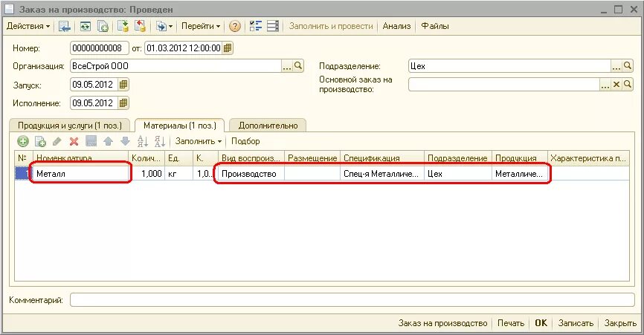Click the move row up arrow
Image resolution: width=644 pixels, height=335 pixels.
[x=108, y=141]
